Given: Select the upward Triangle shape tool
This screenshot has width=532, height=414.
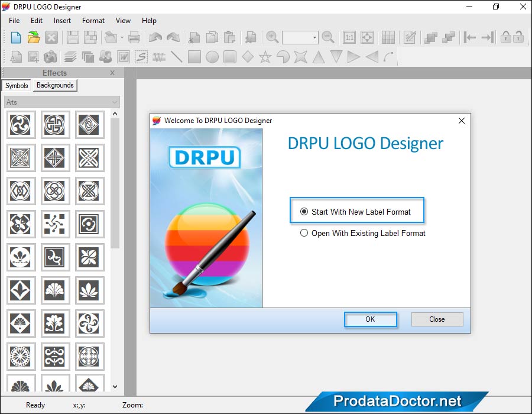Looking at the screenshot, I should 319,57.
